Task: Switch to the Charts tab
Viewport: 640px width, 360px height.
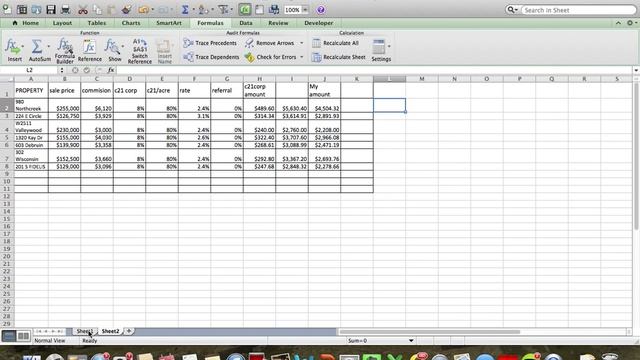Action: pos(131,23)
